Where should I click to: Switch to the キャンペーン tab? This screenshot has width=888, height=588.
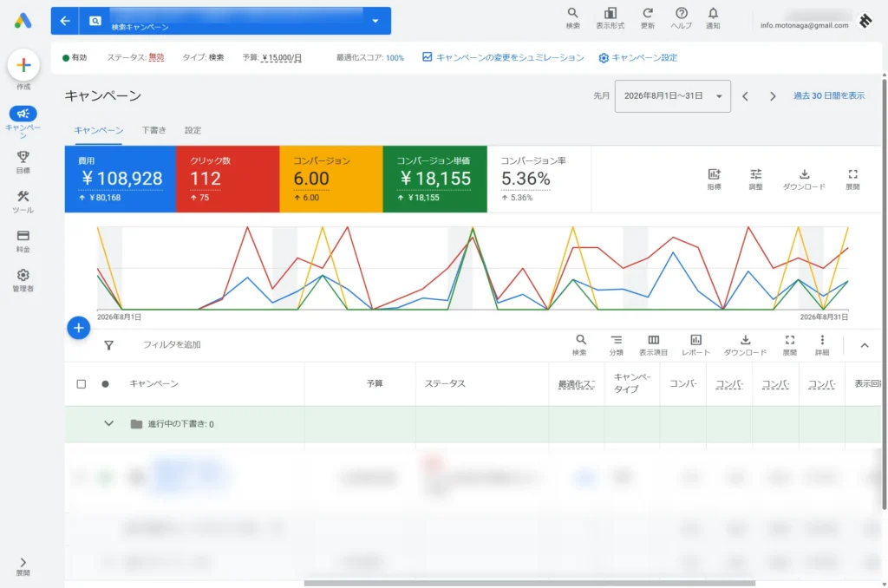click(x=99, y=130)
